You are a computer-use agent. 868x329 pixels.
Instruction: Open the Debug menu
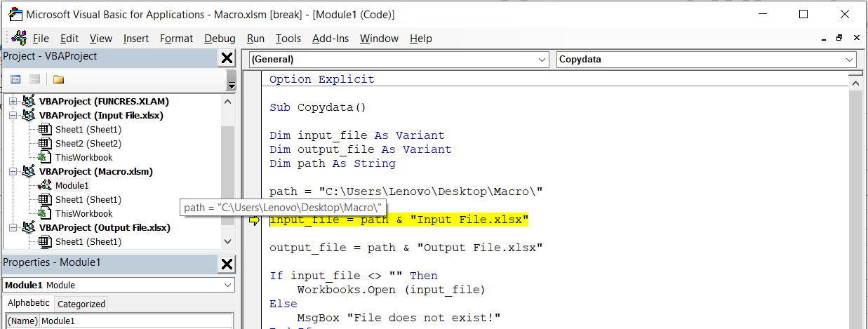[220, 39]
